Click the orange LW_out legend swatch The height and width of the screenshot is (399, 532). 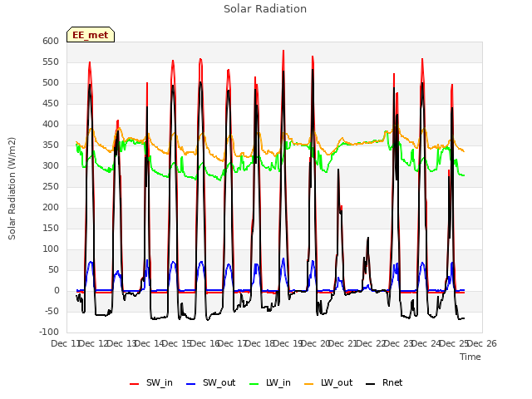309,384
